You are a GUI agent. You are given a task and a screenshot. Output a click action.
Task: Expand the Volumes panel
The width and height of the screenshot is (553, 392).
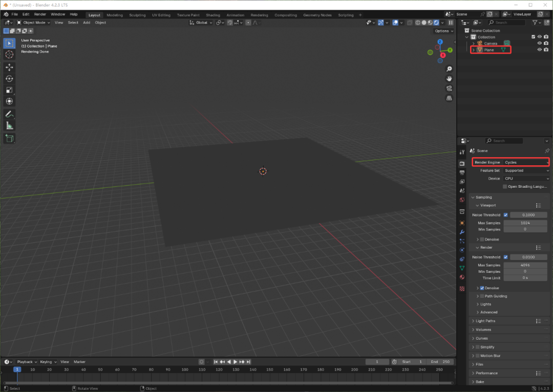[483, 330]
